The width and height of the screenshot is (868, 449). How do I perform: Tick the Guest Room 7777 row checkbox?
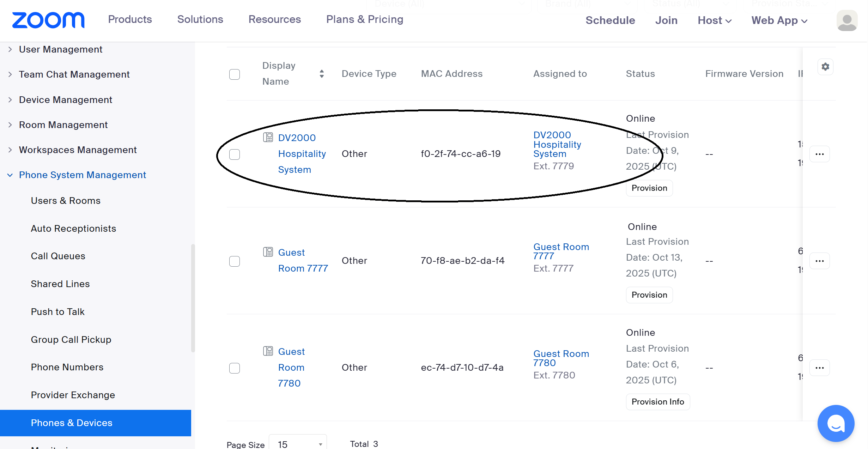coord(235,261)
